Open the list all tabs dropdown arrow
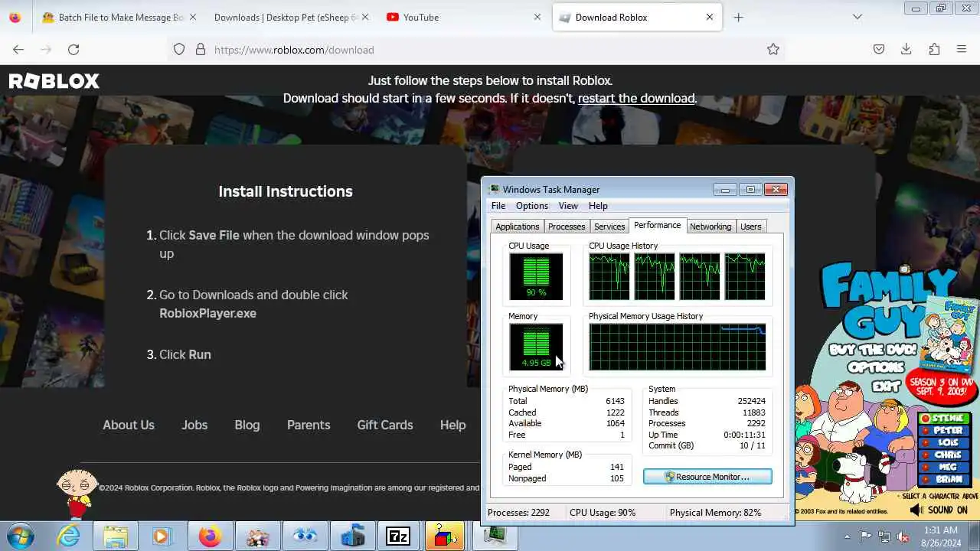This screenshot has width=980, height=551. click(857, 17)
